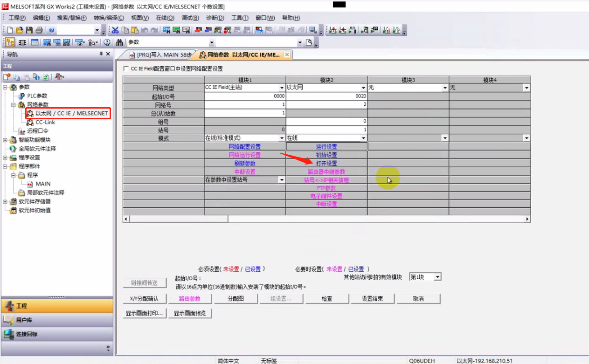Image resolution: width=589 pixels, height=364 pixels.
Task: Click the 检查 button
Action: (x=326, y=299)
